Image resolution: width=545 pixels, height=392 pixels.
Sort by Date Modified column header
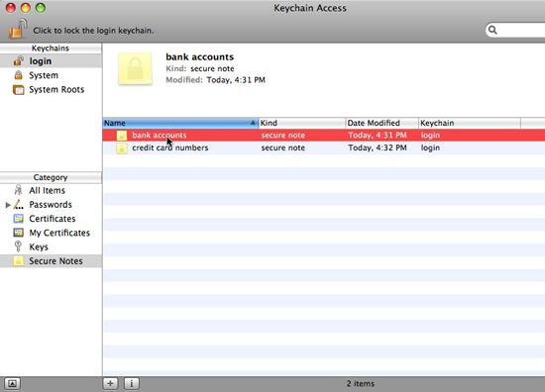point(381,123)
